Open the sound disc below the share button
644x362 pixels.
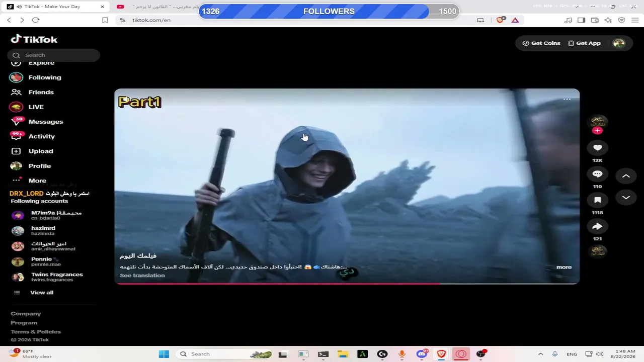(597, 251)
